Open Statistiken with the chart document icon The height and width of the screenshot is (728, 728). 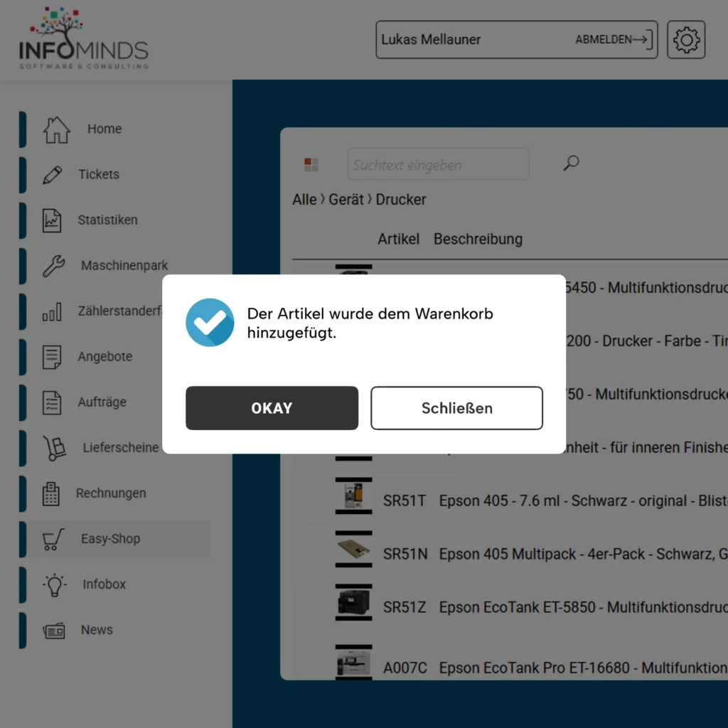click(x=52, y=220)
